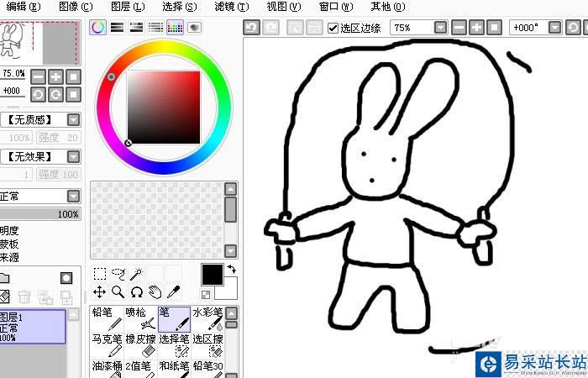Image resolution: width=588 pixels, height=378 pixels.
Task: Choose the 喷枪 airbrush tool
Action: click(x=140, y=318)
